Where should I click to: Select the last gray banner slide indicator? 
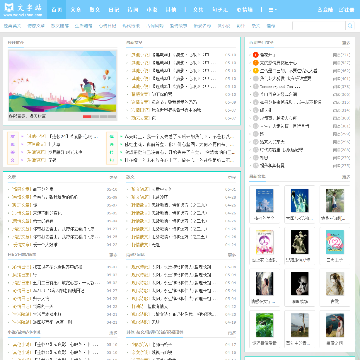pos(112,116)
